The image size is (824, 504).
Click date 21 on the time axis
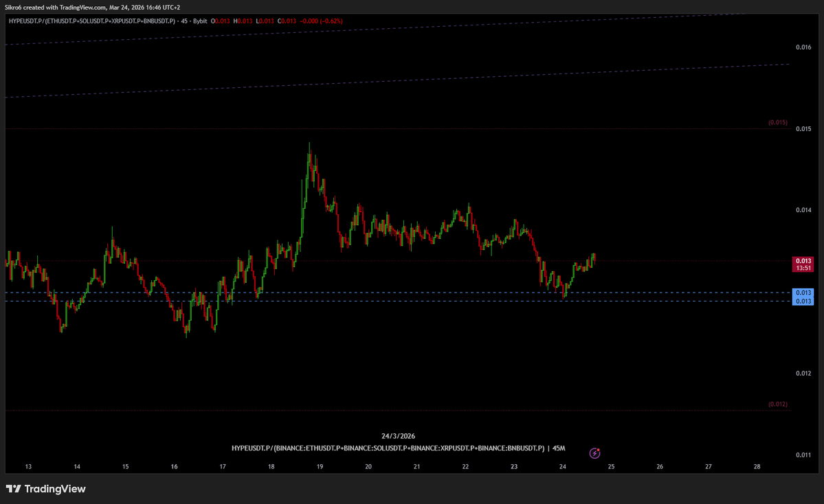416,466
